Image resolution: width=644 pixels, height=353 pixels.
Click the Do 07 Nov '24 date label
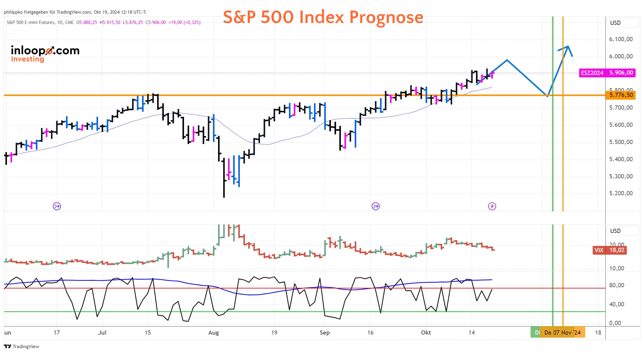pyautogui.click(x=562, y=333)
